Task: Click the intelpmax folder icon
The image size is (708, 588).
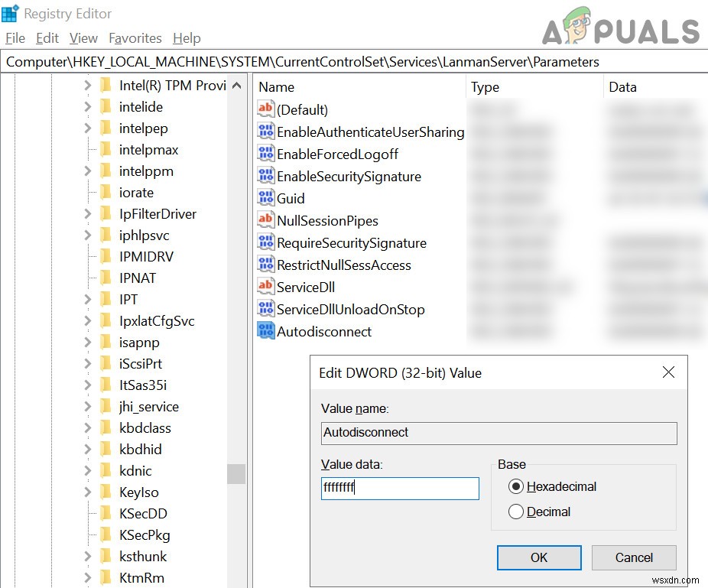Action: [x=106, y=149]
